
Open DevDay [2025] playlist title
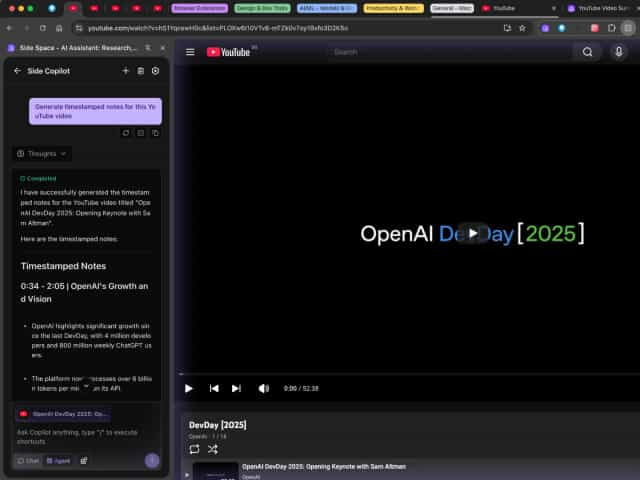(218, 425)
